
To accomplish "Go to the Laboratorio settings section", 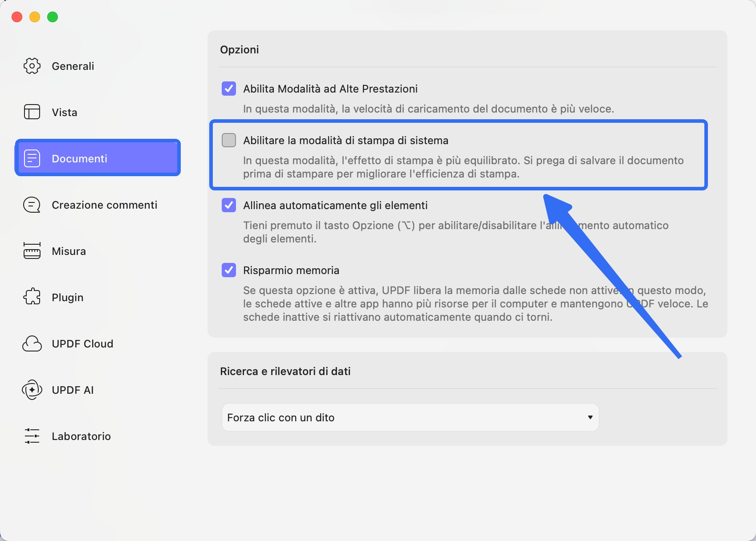I will pyautogui.click(x=81, y=436).
